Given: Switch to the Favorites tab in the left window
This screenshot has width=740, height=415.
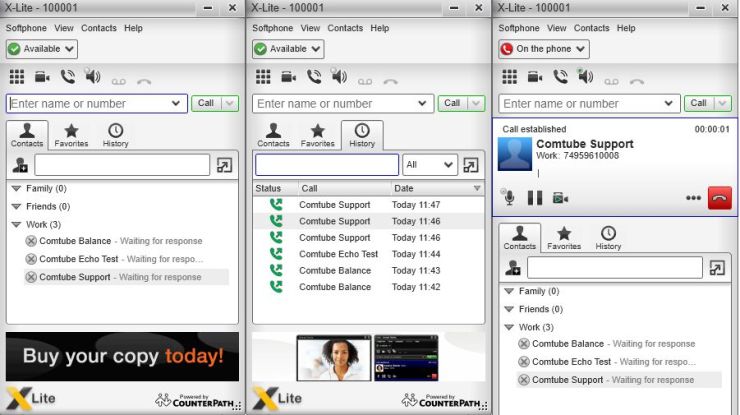Looking at the screenshot, I should click(x=71, y=136).
